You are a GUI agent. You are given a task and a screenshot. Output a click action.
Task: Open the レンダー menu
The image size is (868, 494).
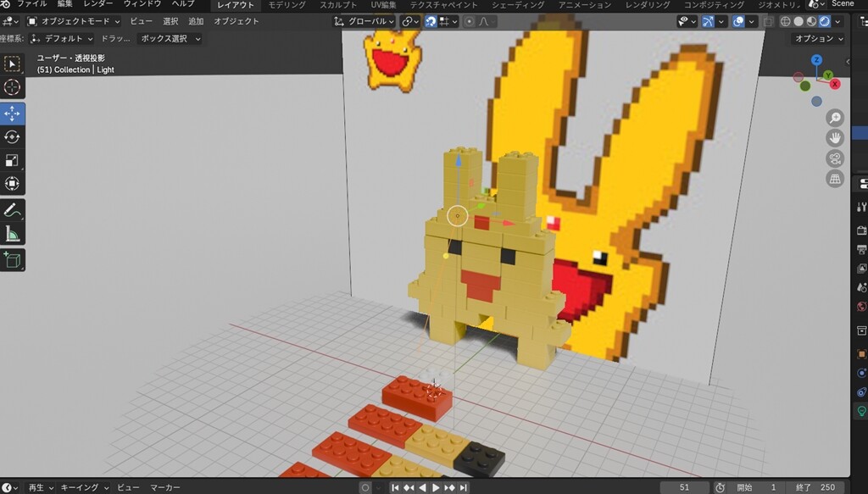click(98, 4)
